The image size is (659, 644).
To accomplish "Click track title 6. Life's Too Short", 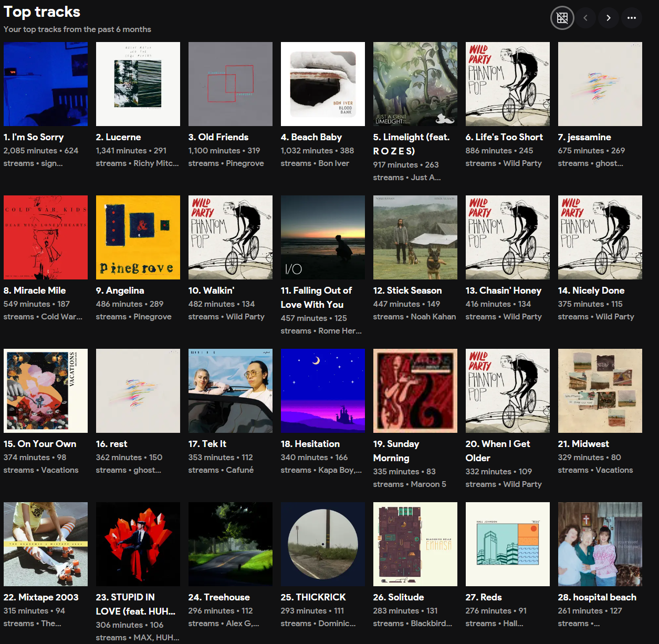I will coord(504,137).
